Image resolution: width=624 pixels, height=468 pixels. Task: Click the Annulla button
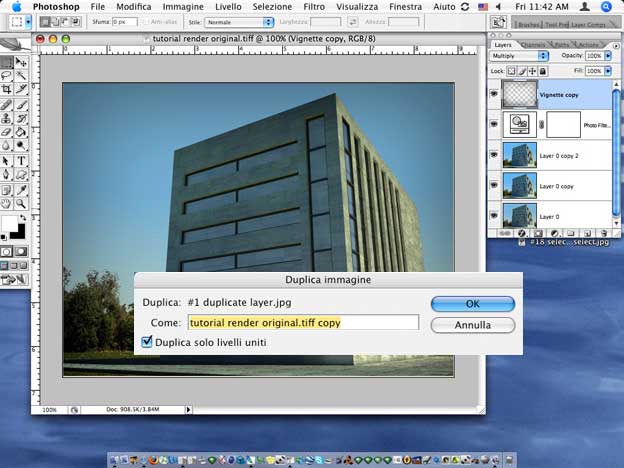(473, 325)
